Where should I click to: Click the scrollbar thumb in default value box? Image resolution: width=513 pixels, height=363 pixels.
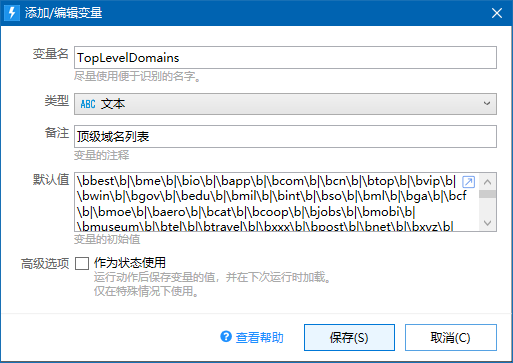coord(487,194)
